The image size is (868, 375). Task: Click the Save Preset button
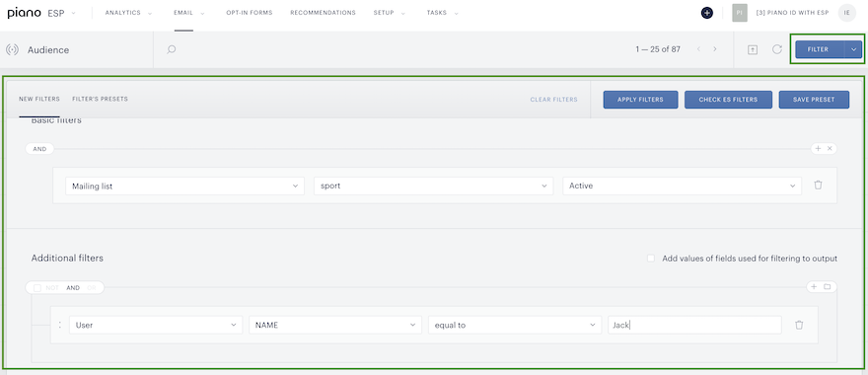[x=814, y=100]
